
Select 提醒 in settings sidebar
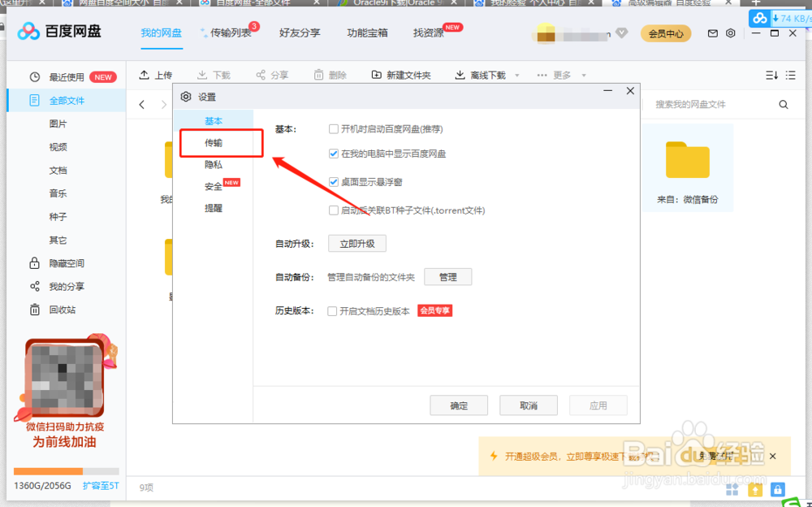(x=214, y=208)
